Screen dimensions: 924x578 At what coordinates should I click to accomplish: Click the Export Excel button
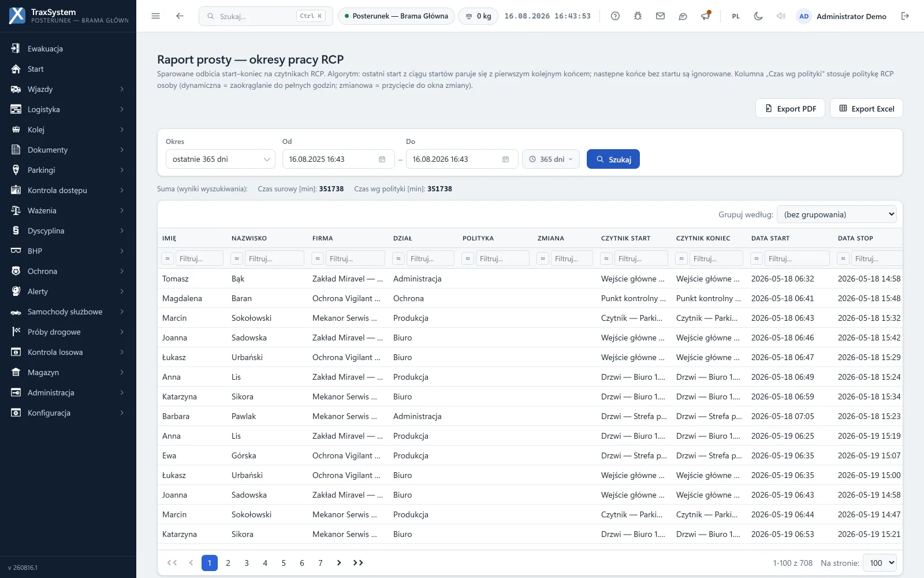coord(866,109)
